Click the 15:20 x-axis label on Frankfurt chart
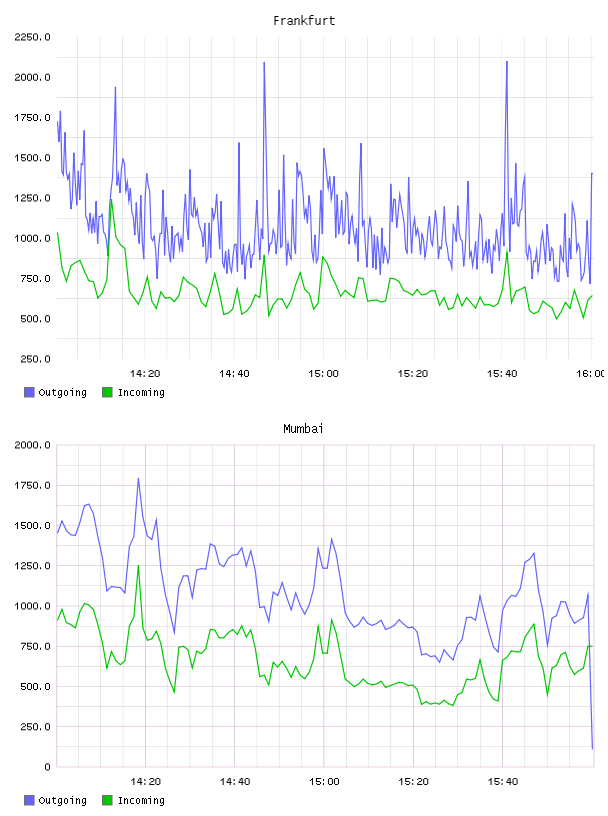This screenshot has height=816, width=608. pos(413,374)
